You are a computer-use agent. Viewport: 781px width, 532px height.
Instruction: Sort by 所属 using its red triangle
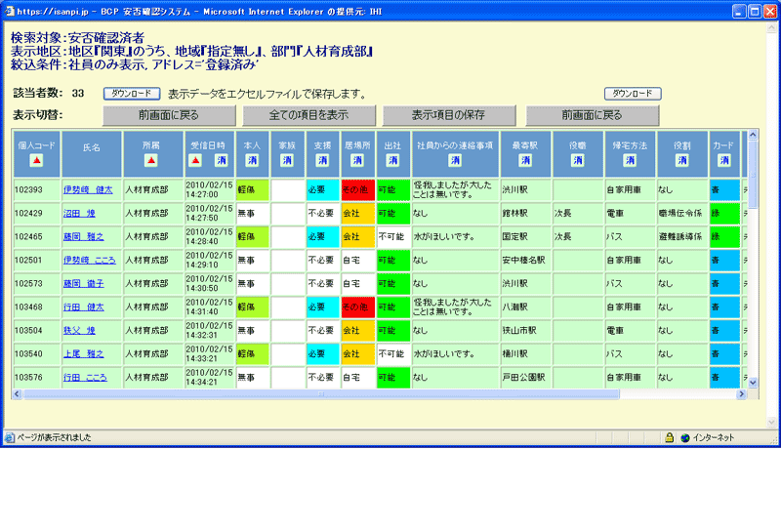tap(151, 160)
